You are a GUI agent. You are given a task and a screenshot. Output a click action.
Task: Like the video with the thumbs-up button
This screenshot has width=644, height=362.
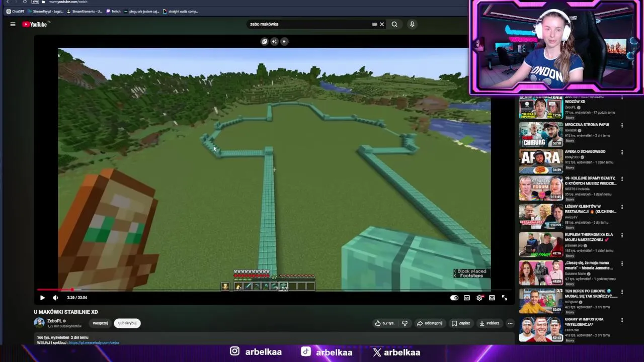384,323
